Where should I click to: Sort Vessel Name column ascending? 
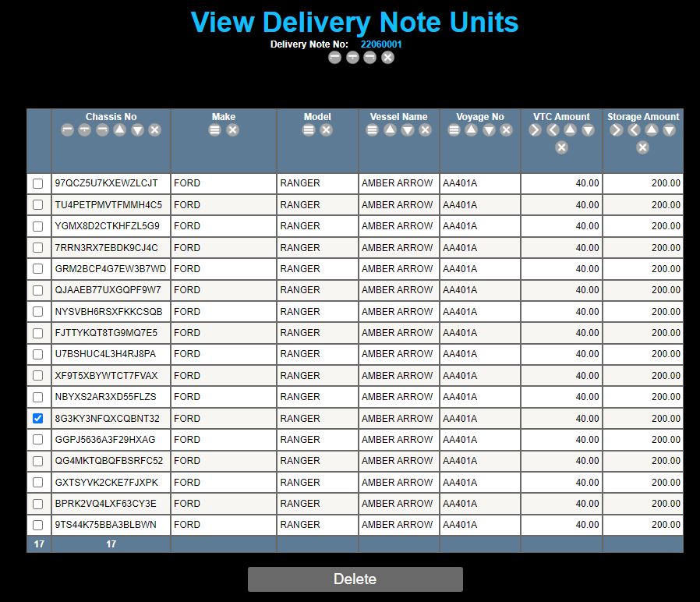[391, 130]
